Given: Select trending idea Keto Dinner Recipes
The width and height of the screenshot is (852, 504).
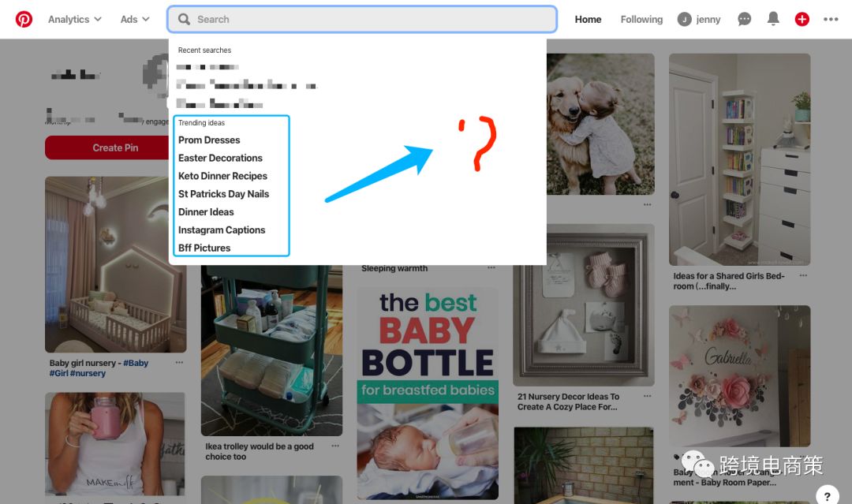Looking at the screenshot, I should [222, 176].
